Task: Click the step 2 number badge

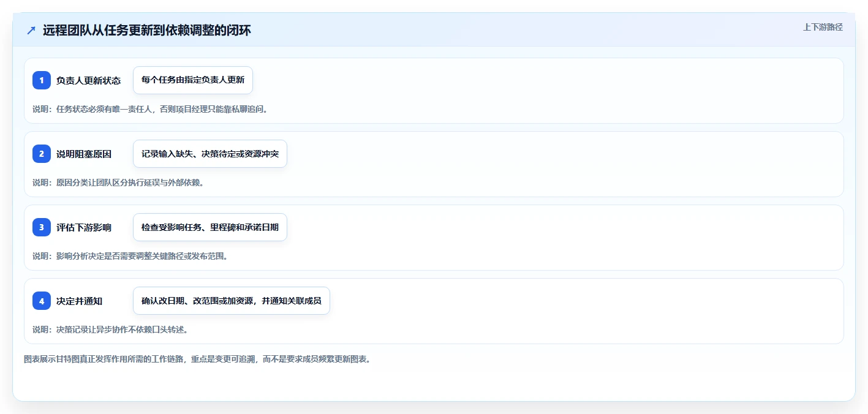Action: tap(42, 154)
